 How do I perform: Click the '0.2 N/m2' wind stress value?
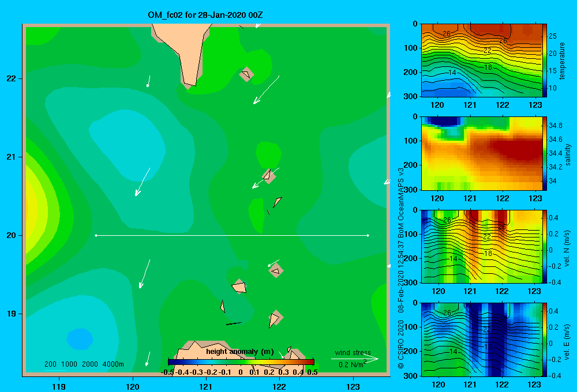point(352,364)
